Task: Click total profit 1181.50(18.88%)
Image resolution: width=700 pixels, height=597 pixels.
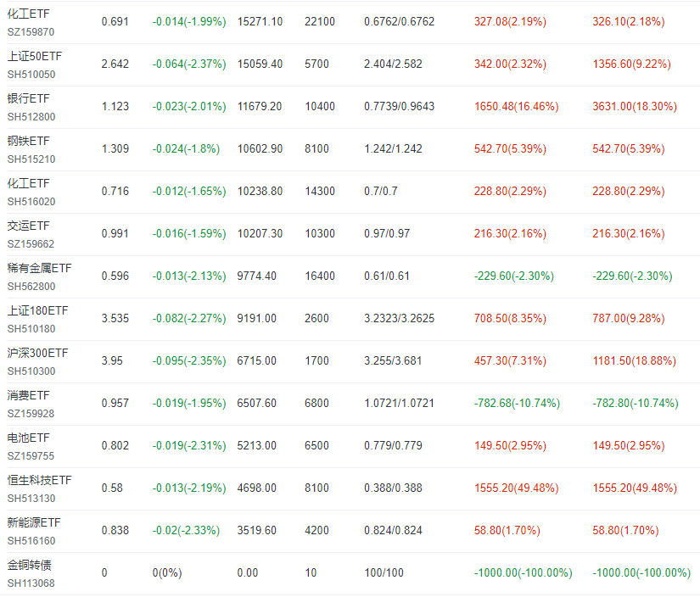Action: (x=635, y=361)
